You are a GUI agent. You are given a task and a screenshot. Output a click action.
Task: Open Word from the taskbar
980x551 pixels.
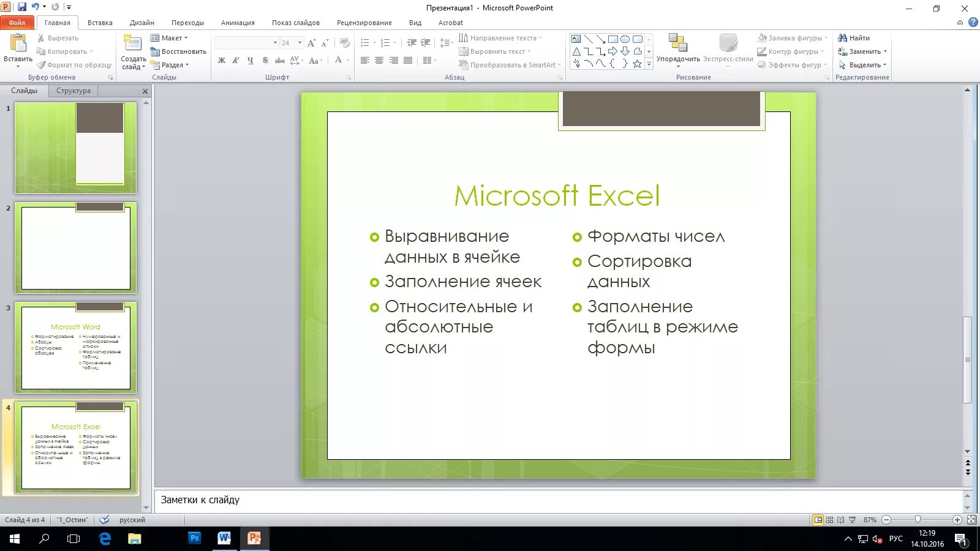pos(224,538)
